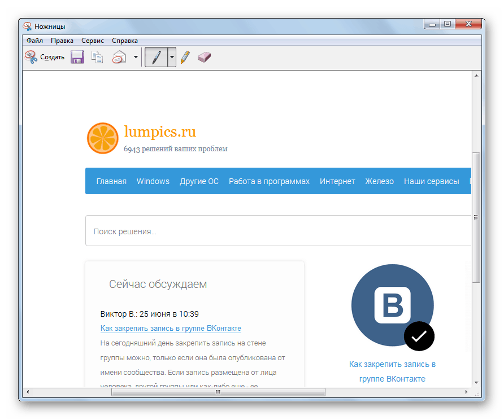Open the link about pinning VKontakte group posts

(x=171, y=328)
